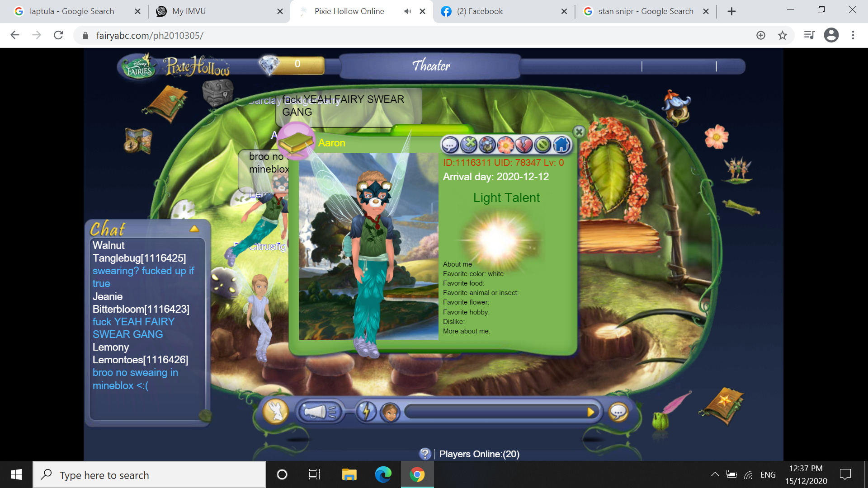Open the megaphone broadcast tool in the bottom bar
The width and height of the screenshot is (868, 488).
coord(319,411)
